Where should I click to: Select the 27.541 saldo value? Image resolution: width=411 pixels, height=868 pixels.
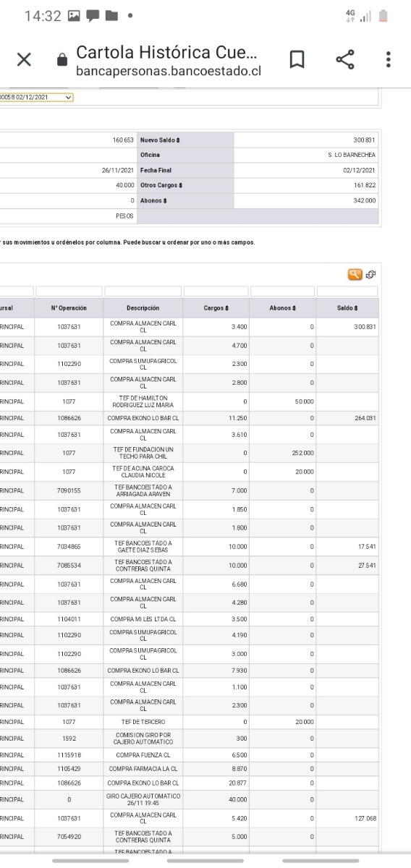tap(368, 565)
